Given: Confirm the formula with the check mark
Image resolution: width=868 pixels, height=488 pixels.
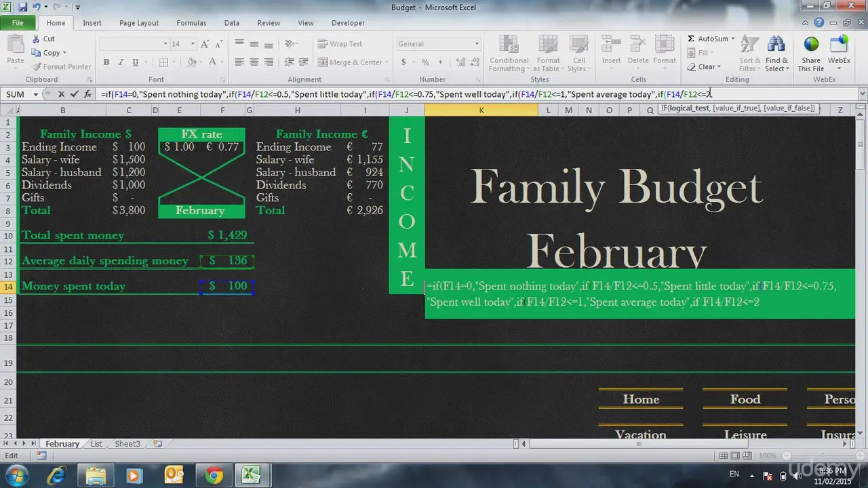Looking at the screenshot, I should 74,94.
